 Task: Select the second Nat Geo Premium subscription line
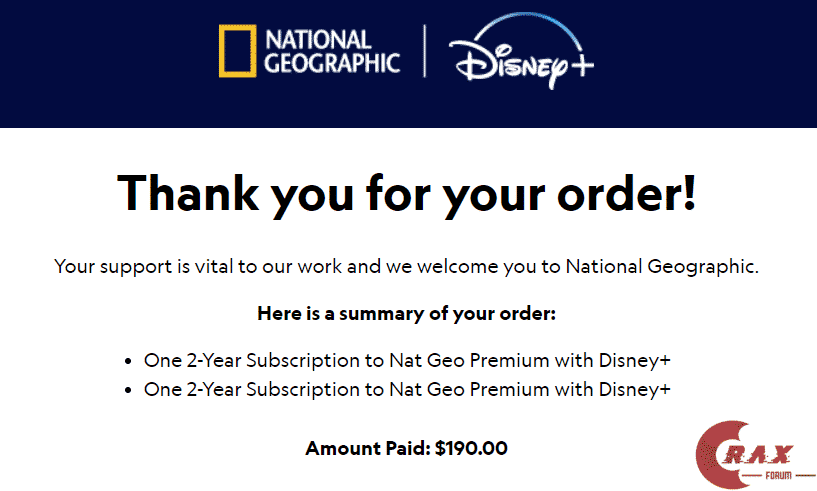pyautogui.click(x=407, y=389)
